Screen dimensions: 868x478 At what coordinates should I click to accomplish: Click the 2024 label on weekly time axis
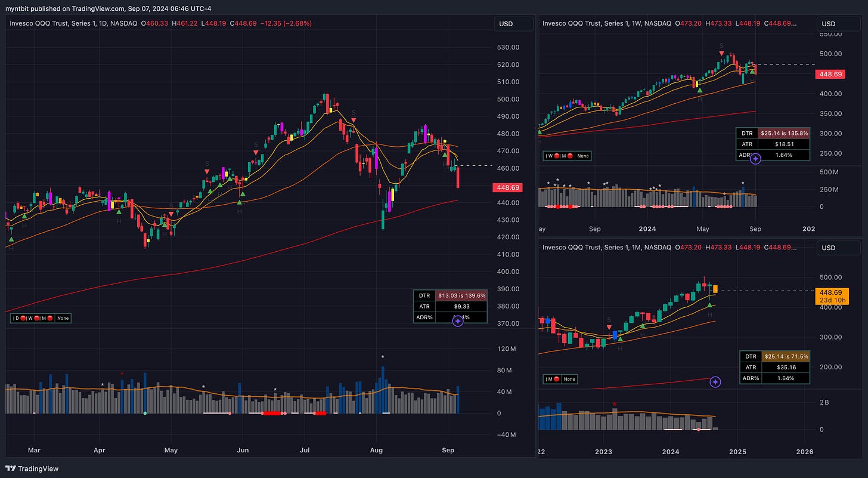point(647,229)
